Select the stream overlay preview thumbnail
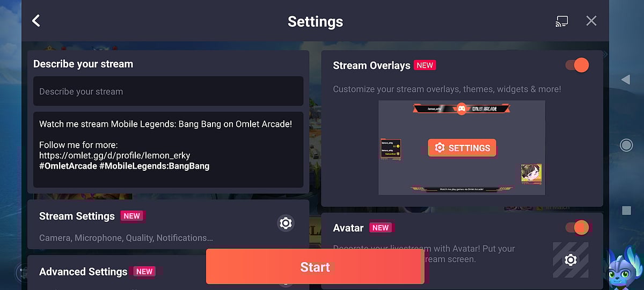 462,148
